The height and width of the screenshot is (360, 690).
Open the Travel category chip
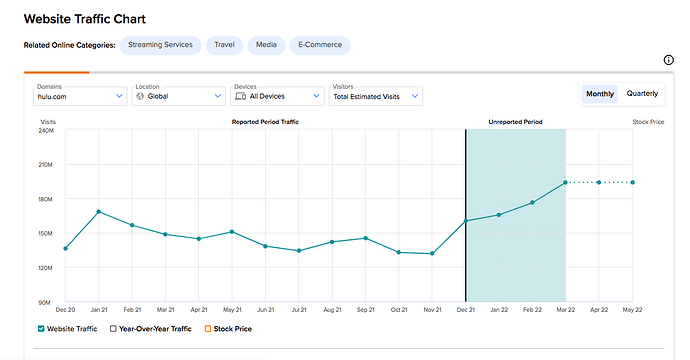(224, 45)
